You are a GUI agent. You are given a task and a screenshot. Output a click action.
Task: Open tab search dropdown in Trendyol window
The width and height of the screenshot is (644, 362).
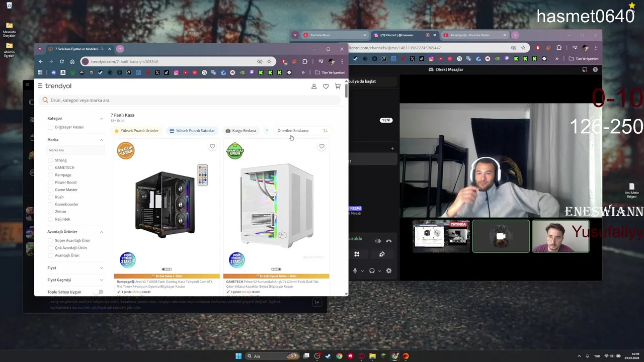(40, 49)
